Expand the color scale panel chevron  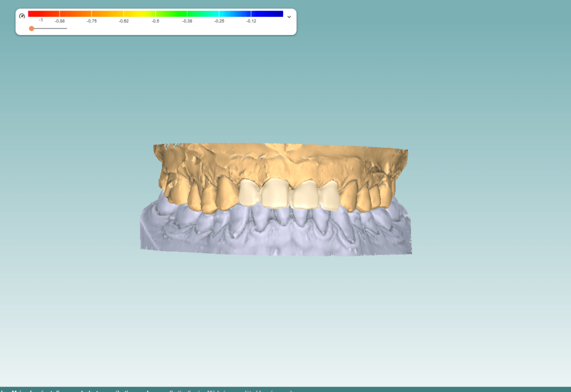click(x=289, y=17)
